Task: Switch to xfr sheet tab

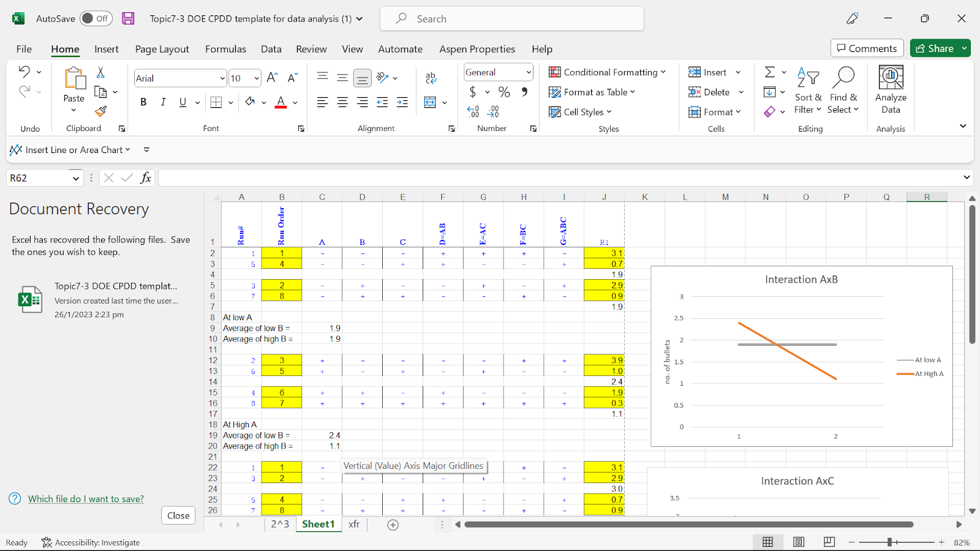Action: coord(354,524)
